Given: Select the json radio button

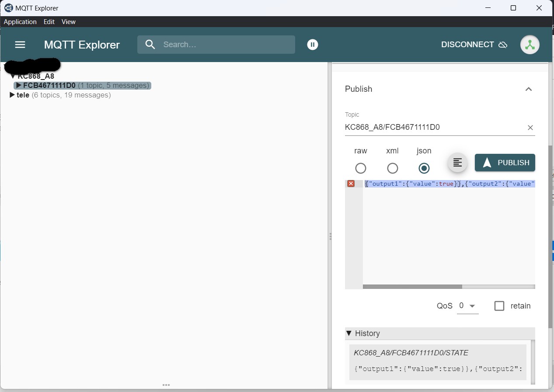Looking at the screenshot, I should [424, 168].
